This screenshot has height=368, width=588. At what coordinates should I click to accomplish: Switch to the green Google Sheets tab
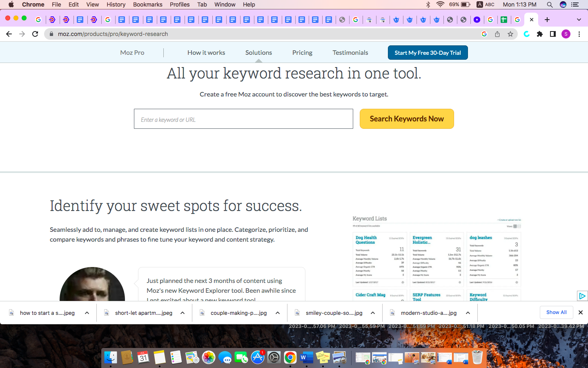click(504, 20)
